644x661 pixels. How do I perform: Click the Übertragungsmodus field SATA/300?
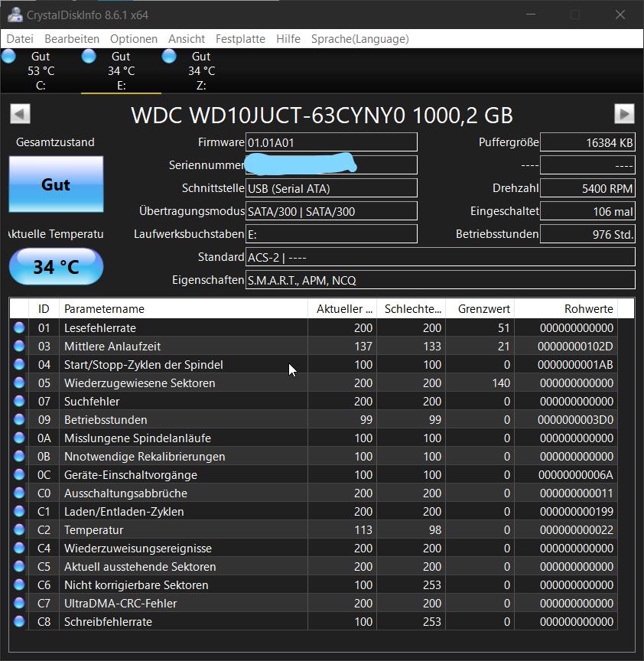331,211
